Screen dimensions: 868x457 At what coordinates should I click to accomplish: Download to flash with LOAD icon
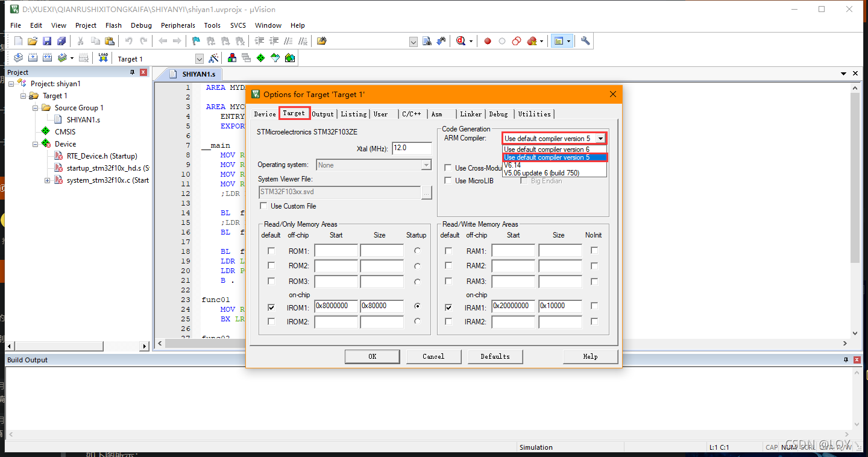(103, 58)
